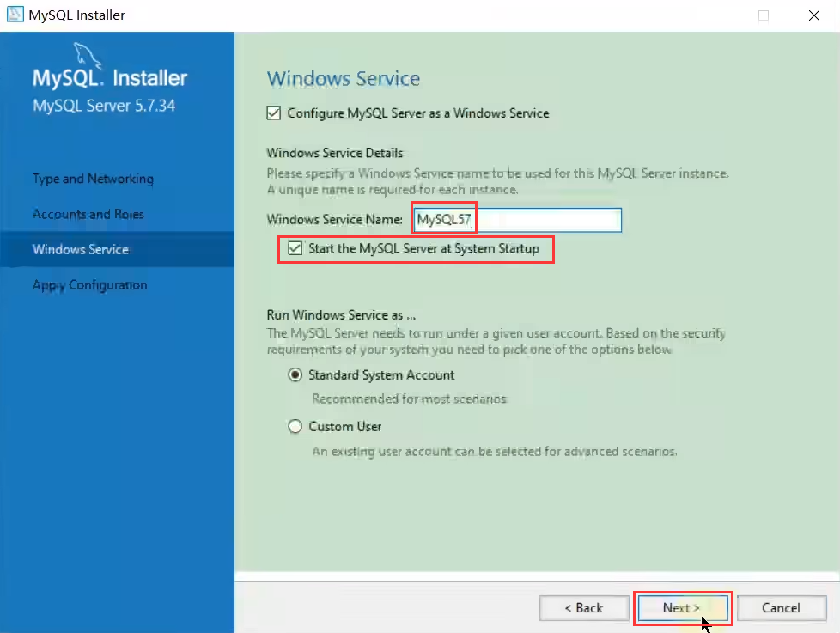Close the MySQL Installer window
The width and height of the screenshot is (840, 633).
pos(813,15)
